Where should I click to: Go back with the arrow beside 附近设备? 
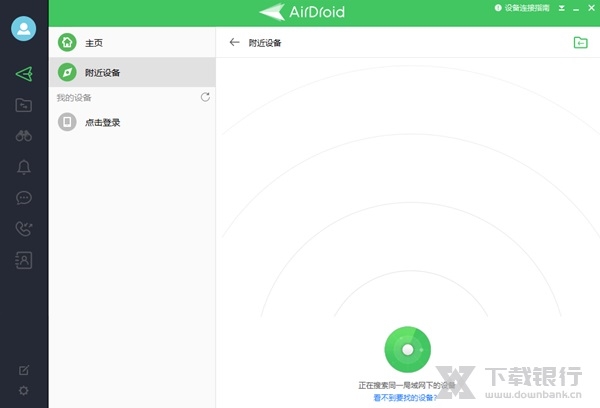tap(234, 42)
